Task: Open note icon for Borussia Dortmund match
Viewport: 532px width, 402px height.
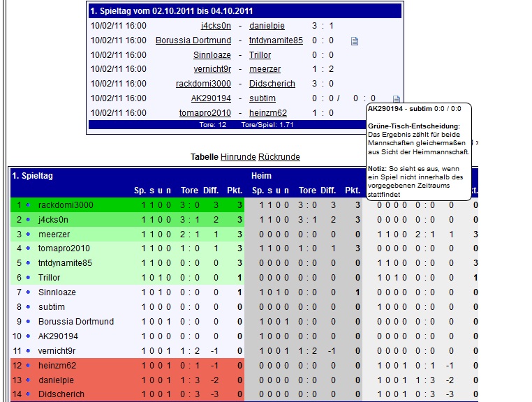Action: [x=355, y=41]
